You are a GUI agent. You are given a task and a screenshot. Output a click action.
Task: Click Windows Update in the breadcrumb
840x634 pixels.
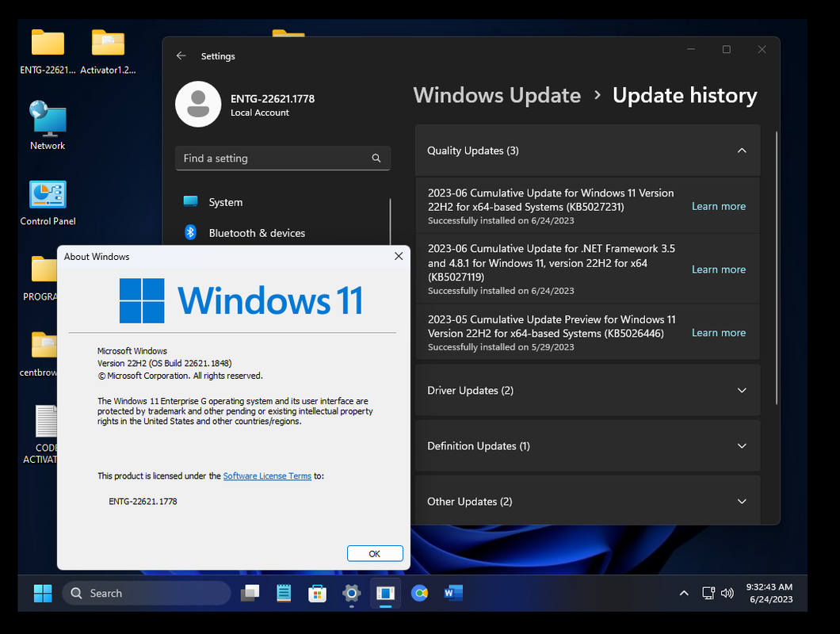click(x=497, y=95)
